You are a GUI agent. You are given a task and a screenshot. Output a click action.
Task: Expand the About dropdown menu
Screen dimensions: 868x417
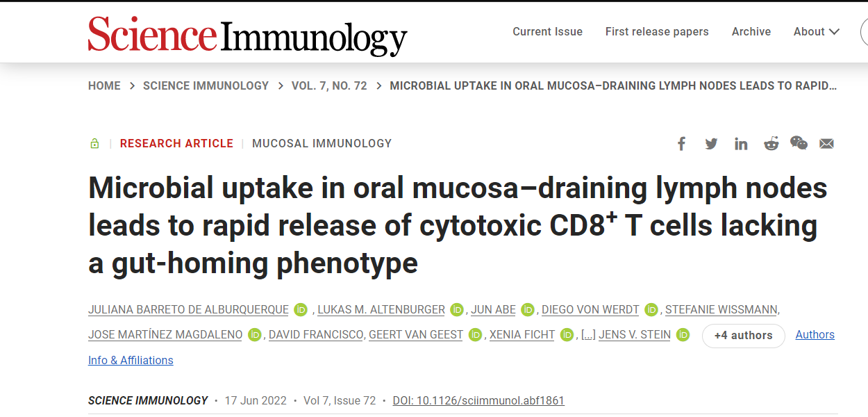tap(816, 32)
